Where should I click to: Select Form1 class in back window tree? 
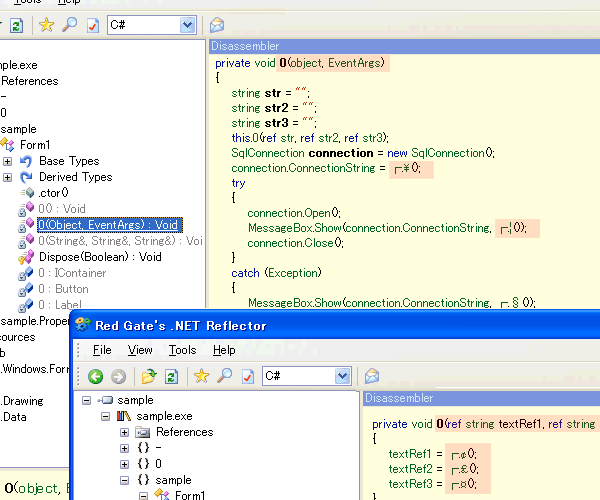[35, 145]
